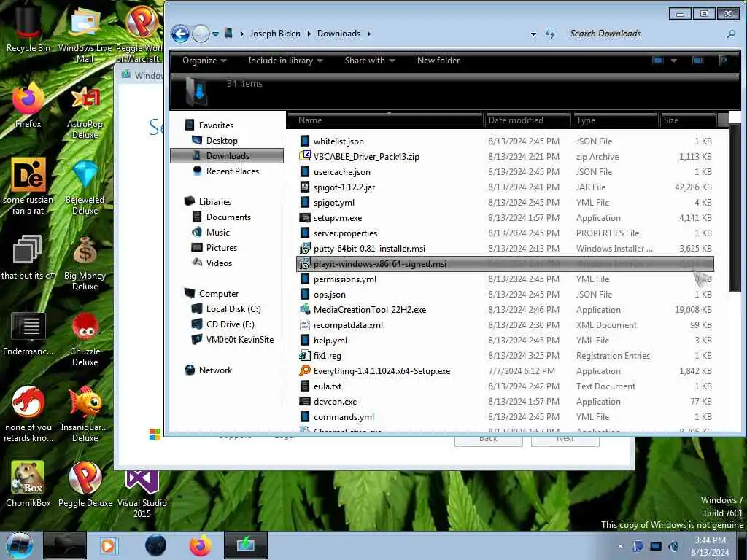Image resolution: width=747 pixels, height=560 pixels.
Task: Toggle the preview pane icon
Action: tap(698, 61)
